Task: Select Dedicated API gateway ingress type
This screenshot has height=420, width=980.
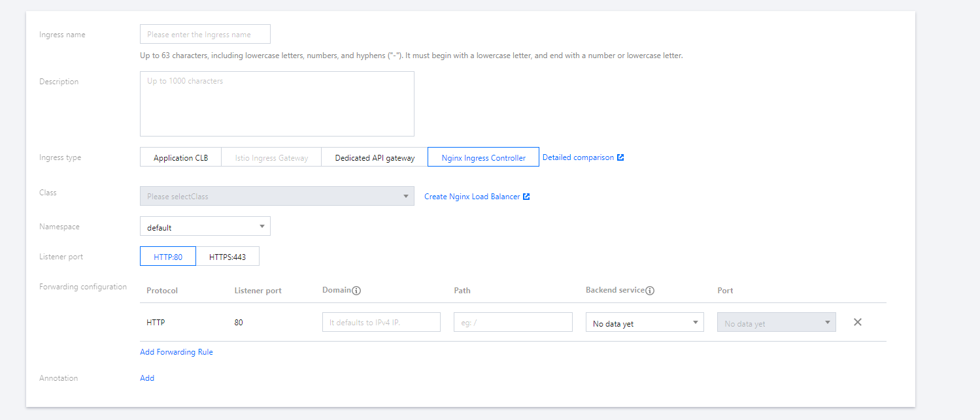Action: click(375, 157)
